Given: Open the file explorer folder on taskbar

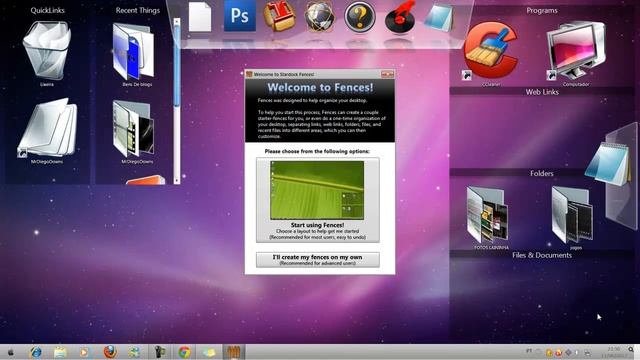Looking at the screenshot, I should (60, 352).
